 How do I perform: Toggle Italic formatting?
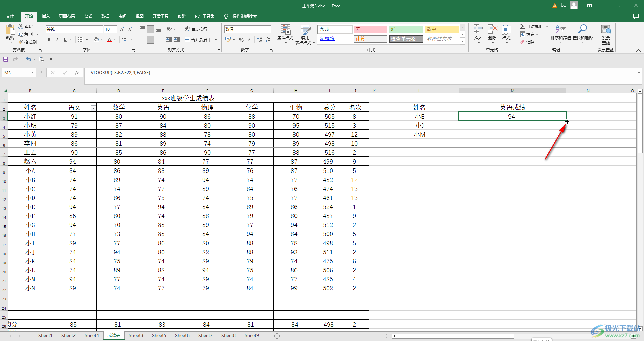coord(57,40)
